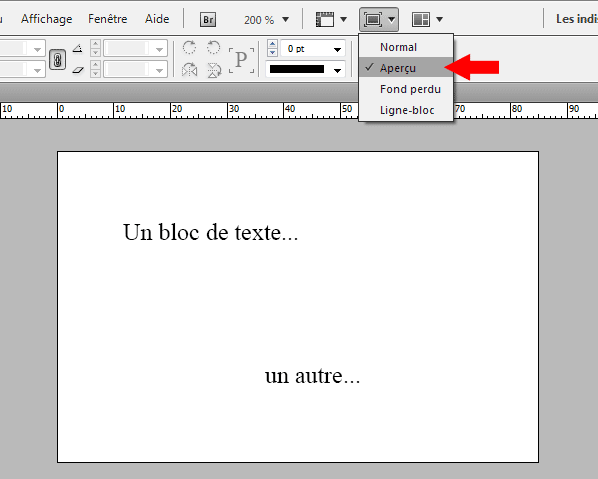The width and height of the screenshot is (598, 479).
Task: Launch Adobe Bridge with the Br icon
Action: click(208, 19)
